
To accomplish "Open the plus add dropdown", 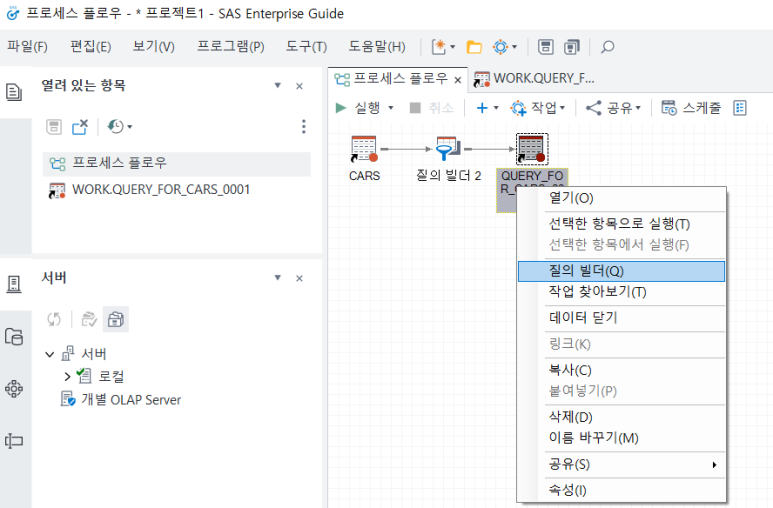I will pyautogui.click(x=488, y=108).
